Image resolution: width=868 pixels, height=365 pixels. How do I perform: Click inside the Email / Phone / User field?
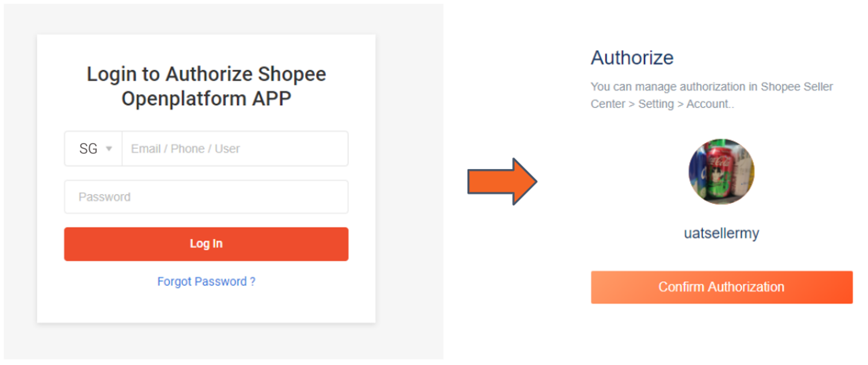(235, 149)
